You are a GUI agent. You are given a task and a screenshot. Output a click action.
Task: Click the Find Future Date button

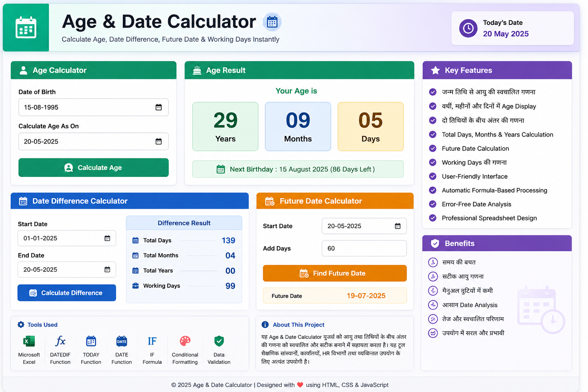[335, 273]
